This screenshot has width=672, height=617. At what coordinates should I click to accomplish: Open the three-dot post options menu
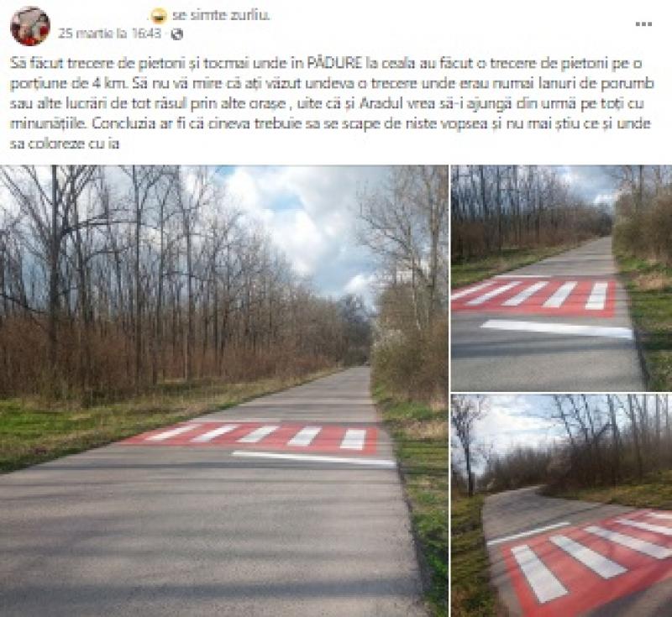tap(643, 24)
